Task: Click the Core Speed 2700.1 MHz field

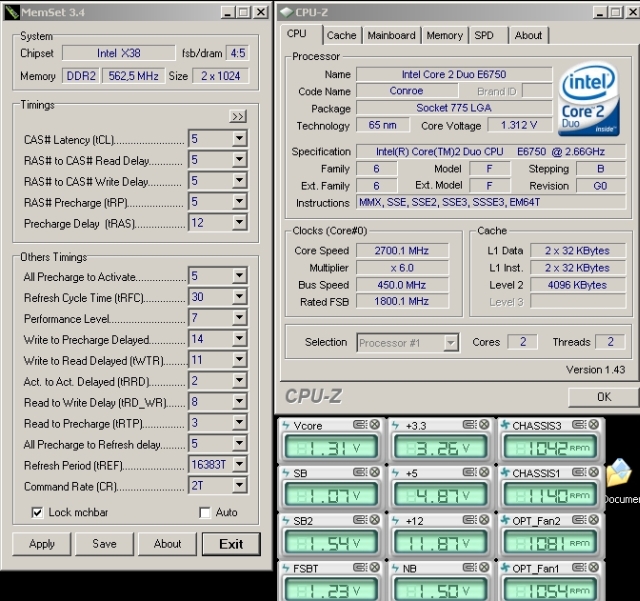Action: (x=402, y=251)
